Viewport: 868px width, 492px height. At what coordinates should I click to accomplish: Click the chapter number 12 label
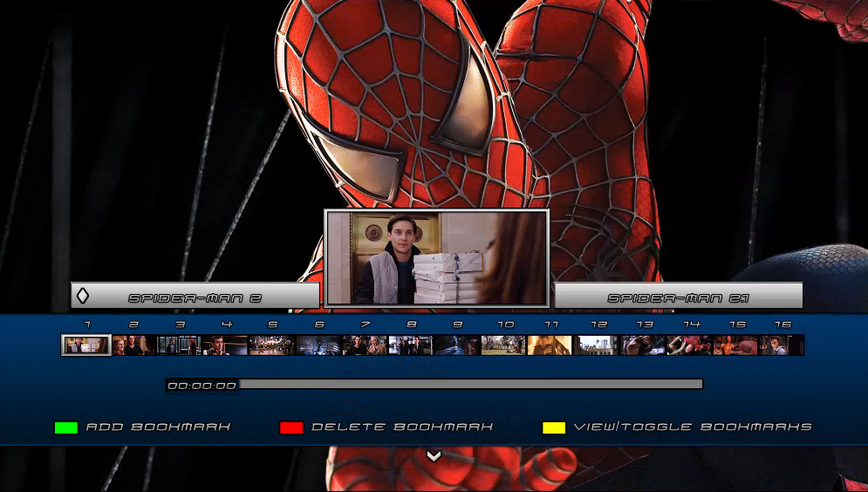598,325
